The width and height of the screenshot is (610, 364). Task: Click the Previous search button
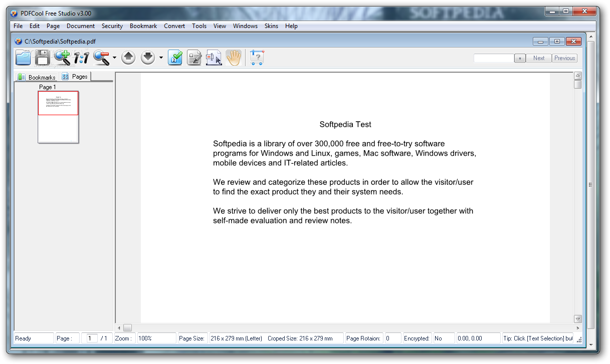[x=565, y=58]
